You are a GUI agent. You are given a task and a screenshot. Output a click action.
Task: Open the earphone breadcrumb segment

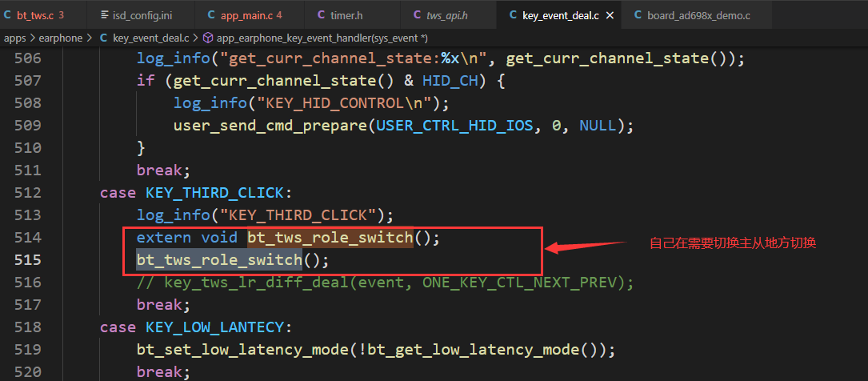(x=60, y=38)
